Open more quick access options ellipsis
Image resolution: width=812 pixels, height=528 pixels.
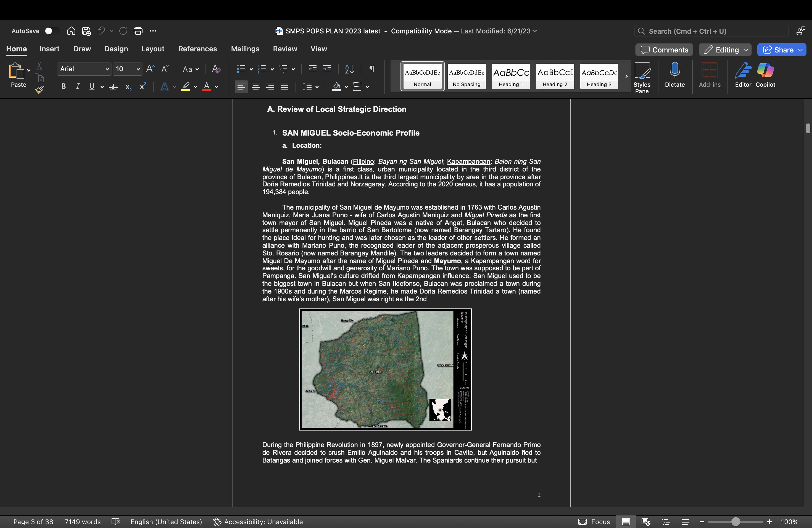coord(153,31)
